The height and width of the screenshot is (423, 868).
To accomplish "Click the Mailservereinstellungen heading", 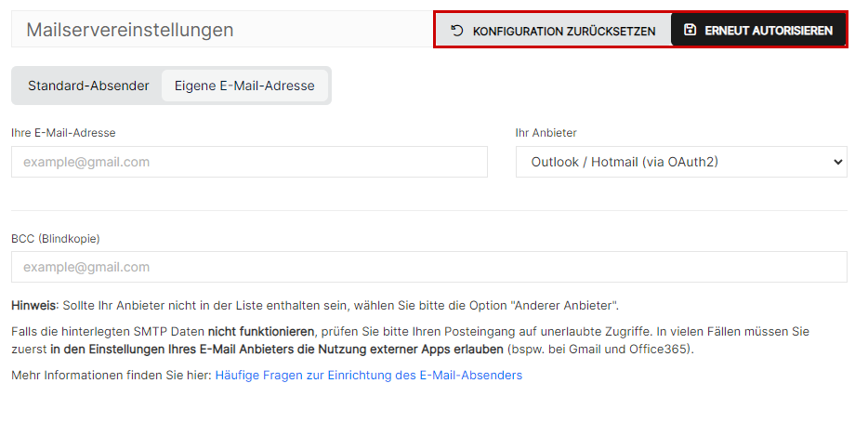I will pos(129,30).
